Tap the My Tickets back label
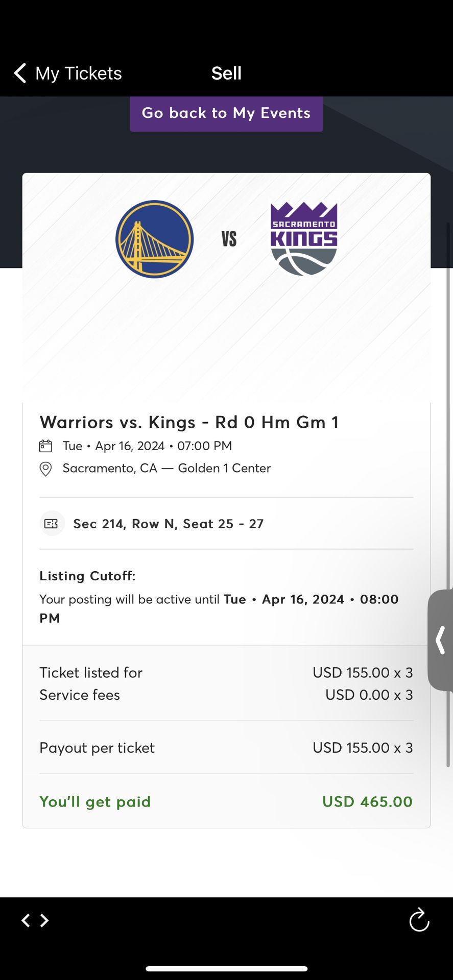 pyautogui.click(x=79, y=73)
